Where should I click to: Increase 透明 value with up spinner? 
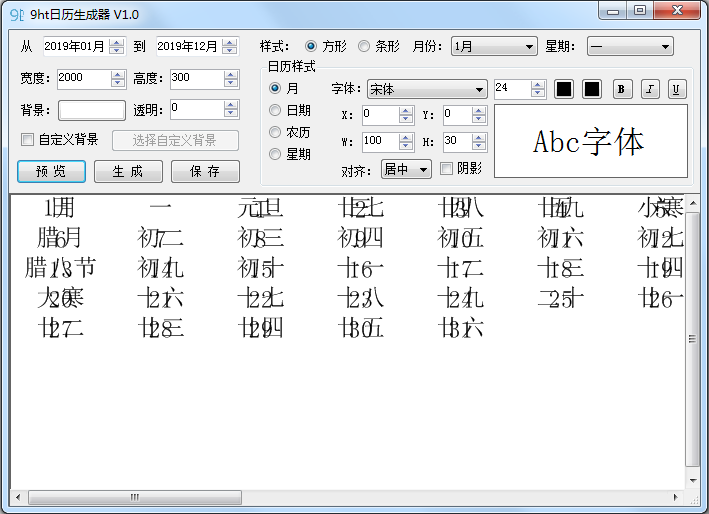(231, 105)
